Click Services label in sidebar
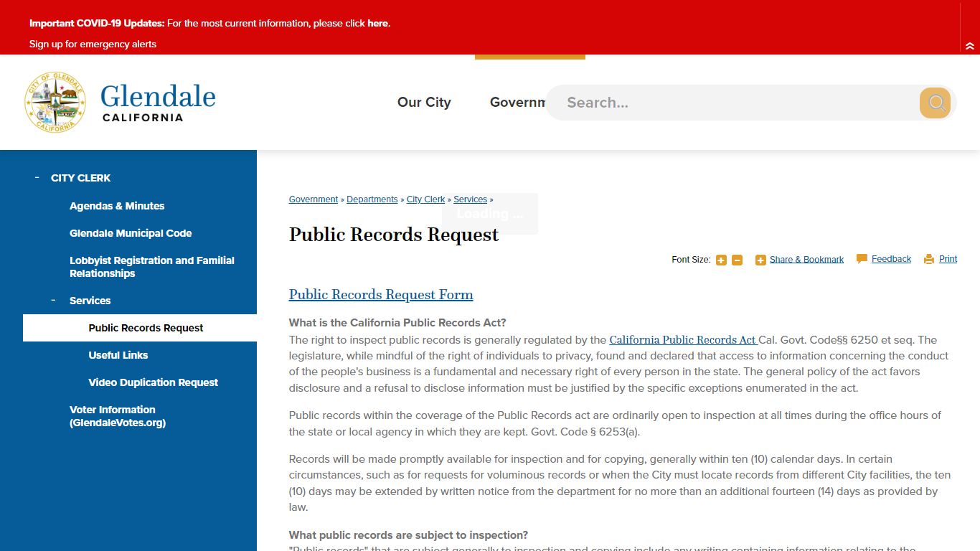The width and height of the screenshot is (980, 551). pyautogui.click(x=90, y=301)
